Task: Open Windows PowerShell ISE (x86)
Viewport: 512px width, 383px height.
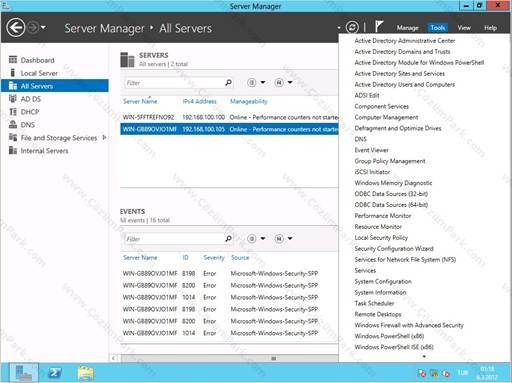Action: point(394,347)
